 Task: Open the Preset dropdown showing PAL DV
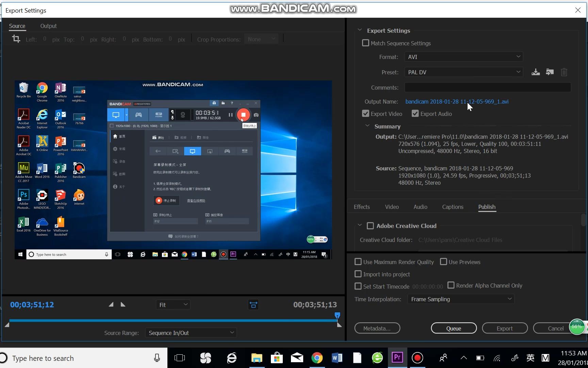click(x=463, y=72)
